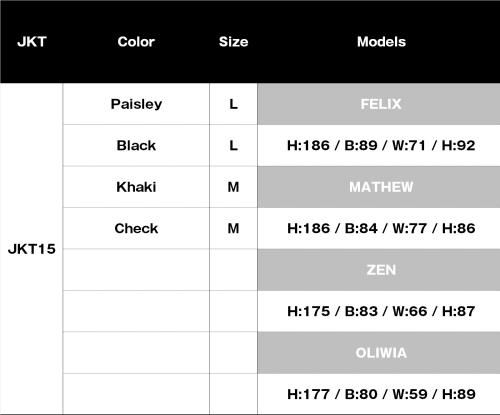Select size L in Paisley row
Screen dimensions: 500x415
(x=233, y=104)
